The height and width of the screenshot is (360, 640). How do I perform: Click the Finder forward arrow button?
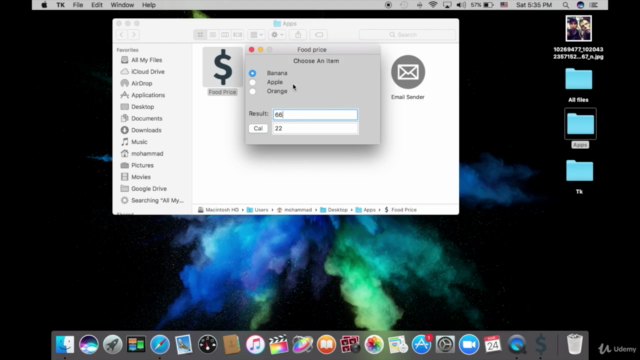tap(133, 35)
